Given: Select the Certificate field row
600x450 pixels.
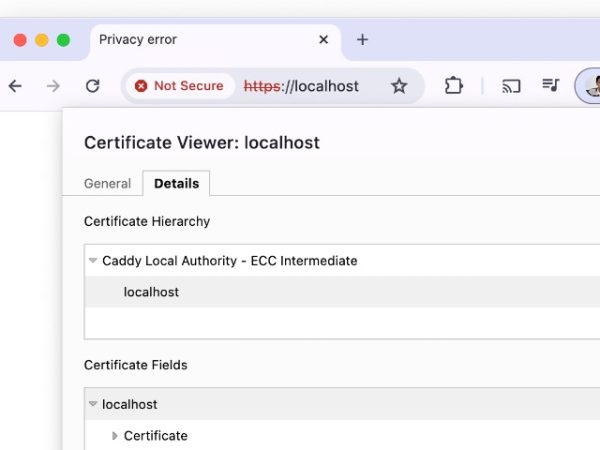Looking at the screenshot, I should 342,435.
